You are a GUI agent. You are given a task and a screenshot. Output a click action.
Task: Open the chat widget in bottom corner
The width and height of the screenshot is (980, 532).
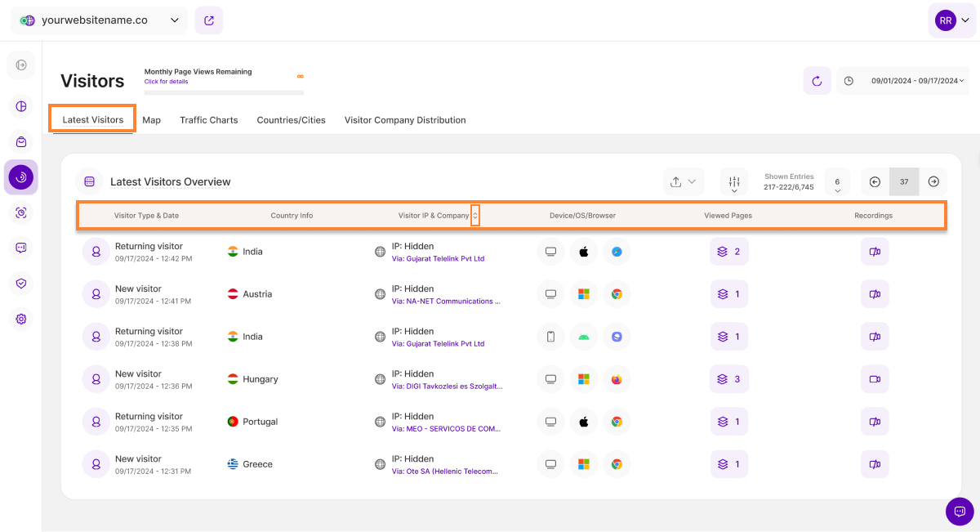pyautogui.click(x=960, y=511)
